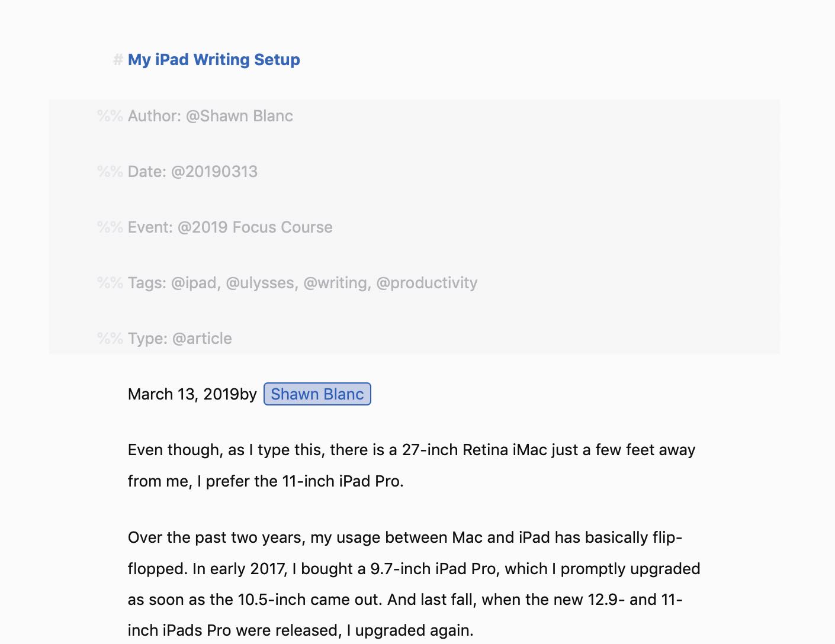Click the @ulysses tag
This screenshot has width=835, height=644.
[260, 283]
